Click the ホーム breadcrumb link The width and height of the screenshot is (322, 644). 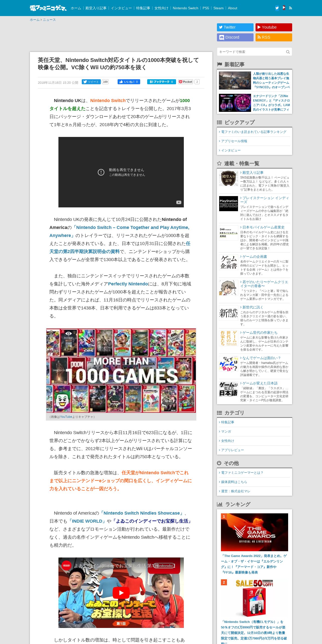[35, 20]
